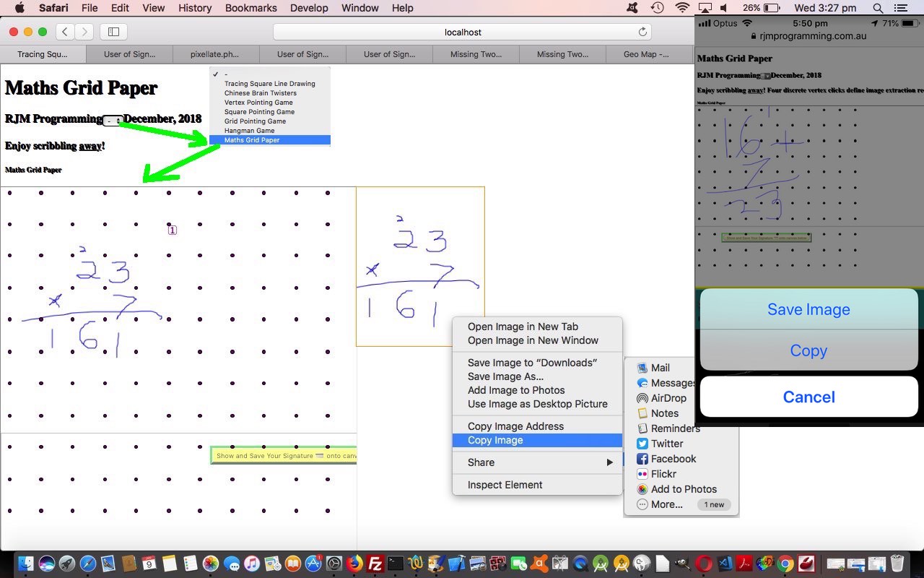Open Calendar from the Dock

(149, 564)
